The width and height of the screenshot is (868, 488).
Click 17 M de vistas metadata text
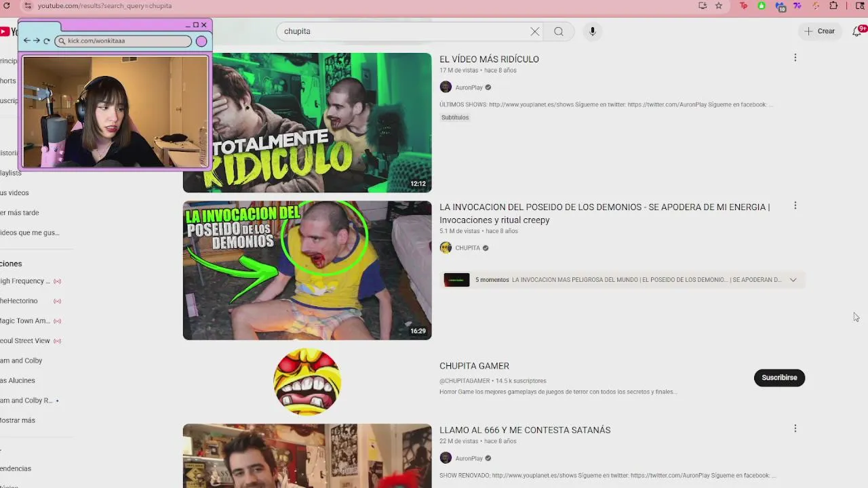(459, 70)
